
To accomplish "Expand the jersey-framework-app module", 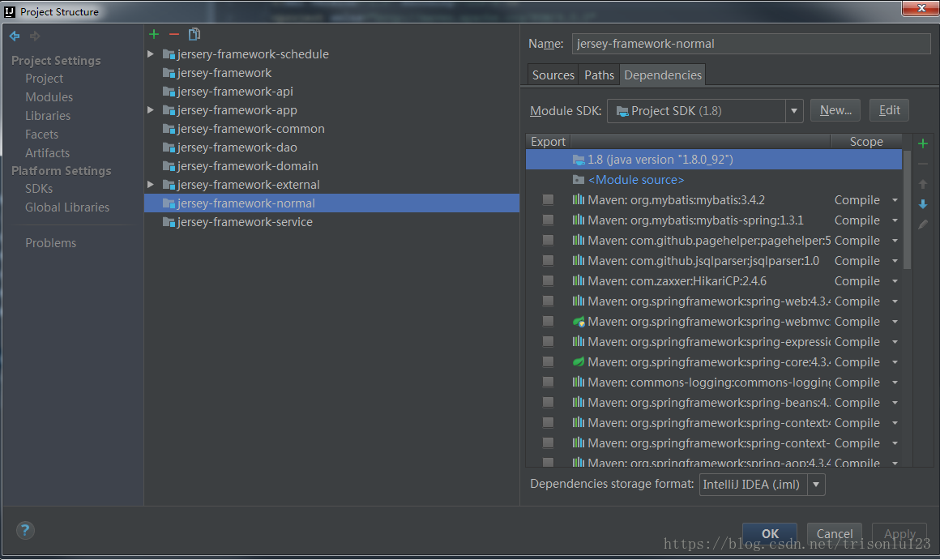I will (151, 110).
